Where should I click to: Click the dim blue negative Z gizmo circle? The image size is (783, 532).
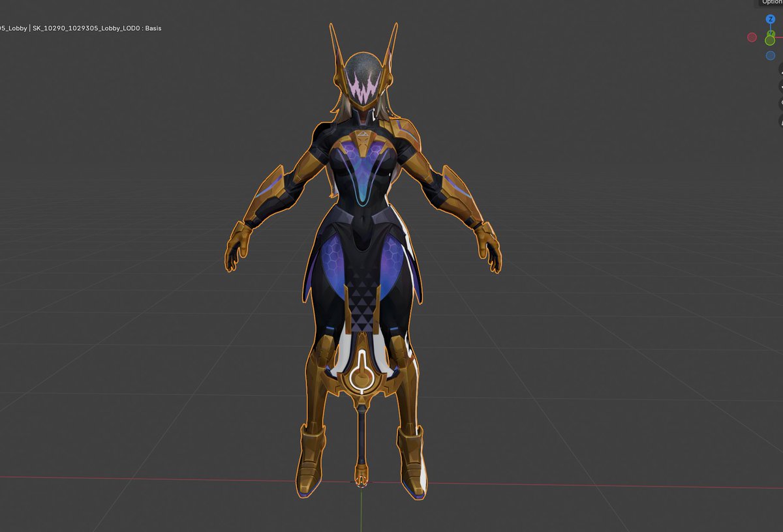pyautogui.click(x=771, y=55)
